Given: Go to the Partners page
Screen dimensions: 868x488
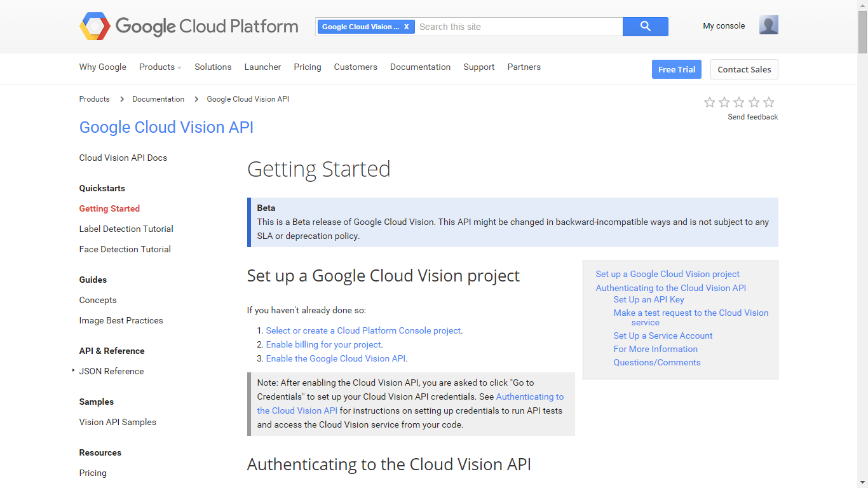Looking at the screenshot, I should click(524, 67).
